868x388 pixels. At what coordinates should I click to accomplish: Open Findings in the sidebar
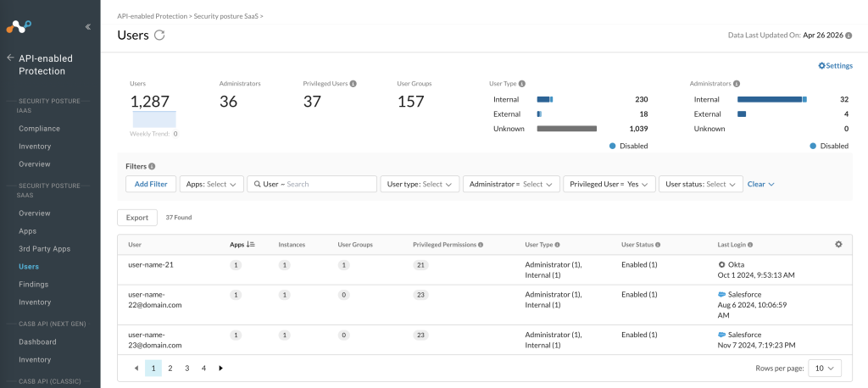click(x=34, y=285)
